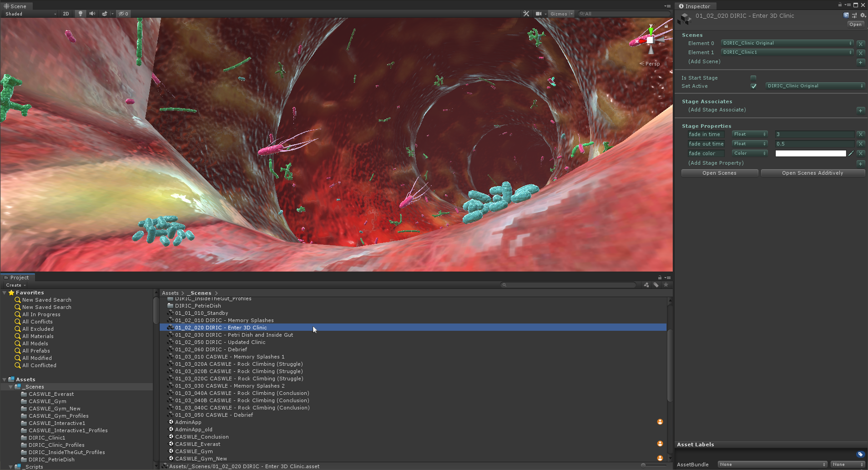868x470 pixels.
Task: Delete the fade out time property
Action: click(x=861, y=144)
